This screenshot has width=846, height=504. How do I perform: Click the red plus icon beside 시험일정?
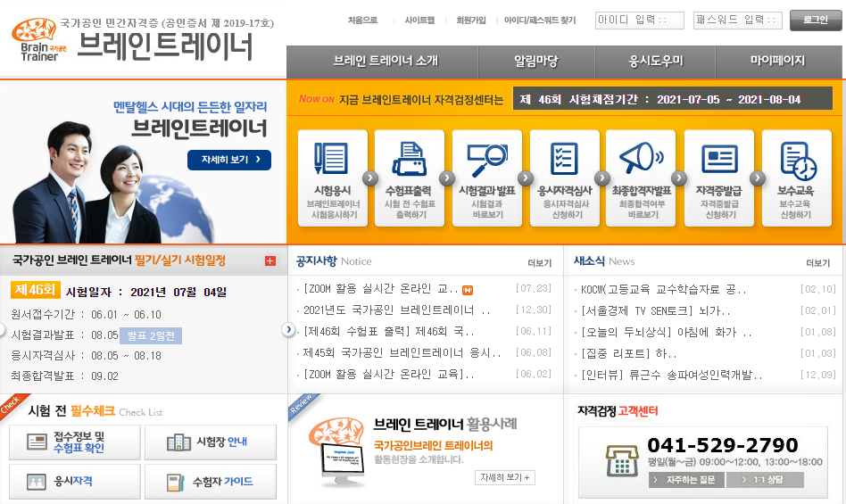(x=270, y=260)
